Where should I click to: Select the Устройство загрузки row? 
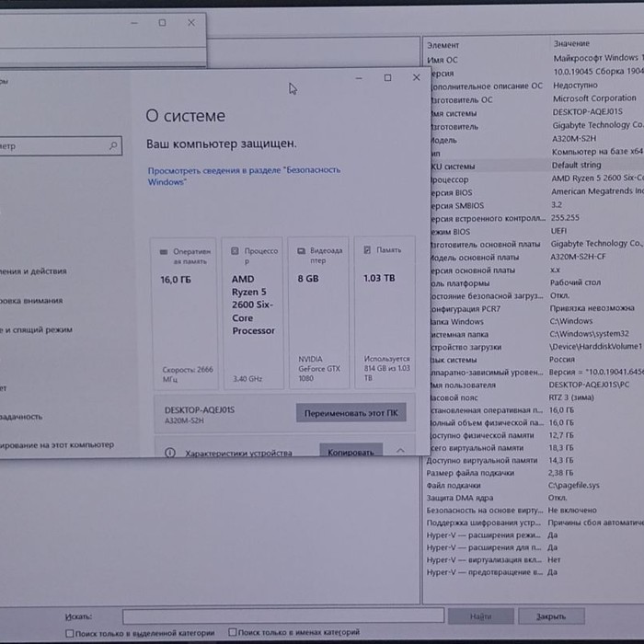click(x=536, y=347)
